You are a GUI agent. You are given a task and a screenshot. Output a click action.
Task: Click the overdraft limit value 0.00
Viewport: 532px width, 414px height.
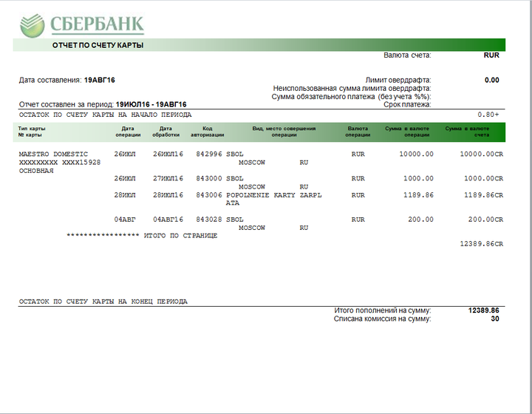[x=491, y=80]
